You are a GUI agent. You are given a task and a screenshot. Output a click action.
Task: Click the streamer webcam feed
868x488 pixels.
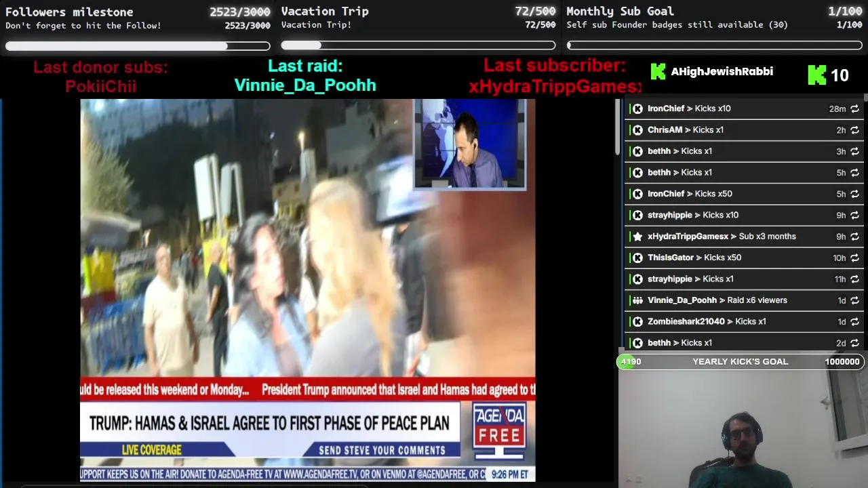tap(743, 429)
